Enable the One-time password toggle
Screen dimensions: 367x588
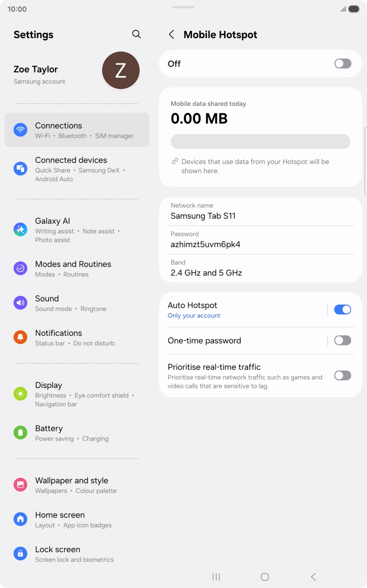coord(343,340)
